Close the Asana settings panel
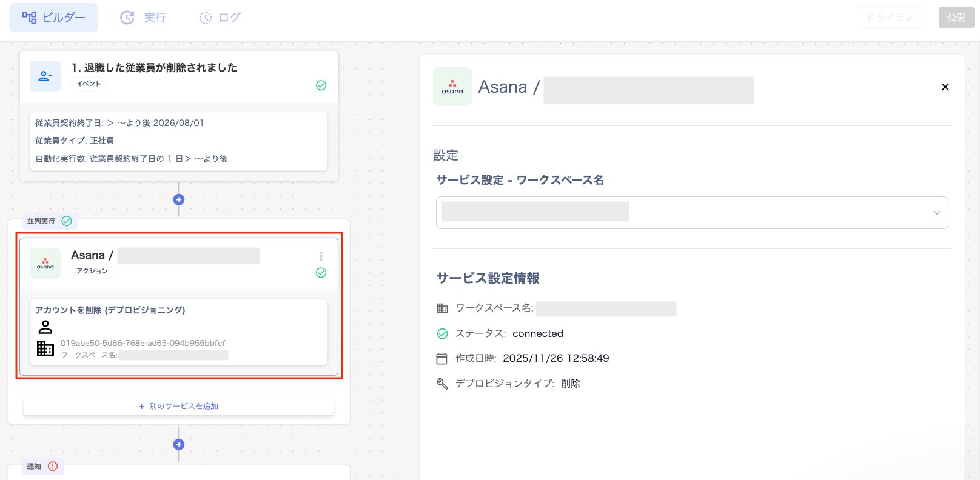 click(x=945, y=87)
